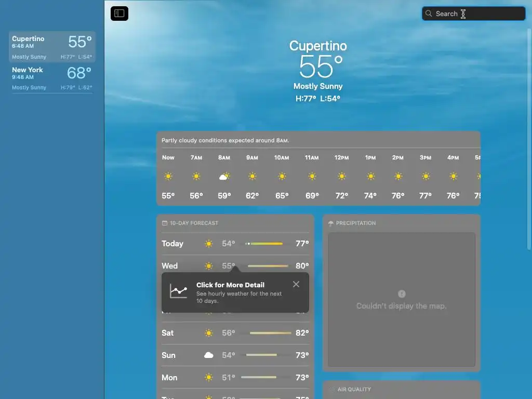
Task: Open the Mon forecast row
Action: pos(235,377)
